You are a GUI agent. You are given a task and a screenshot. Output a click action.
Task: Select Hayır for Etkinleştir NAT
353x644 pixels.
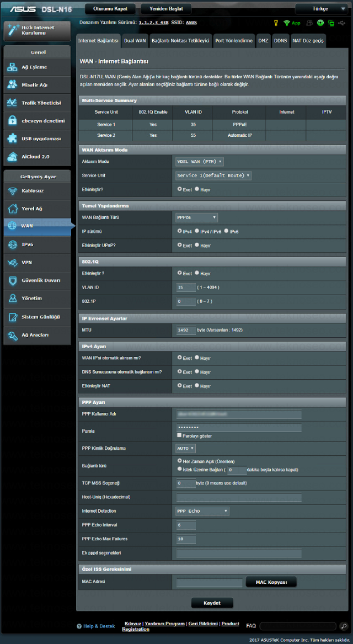point(197,385)
